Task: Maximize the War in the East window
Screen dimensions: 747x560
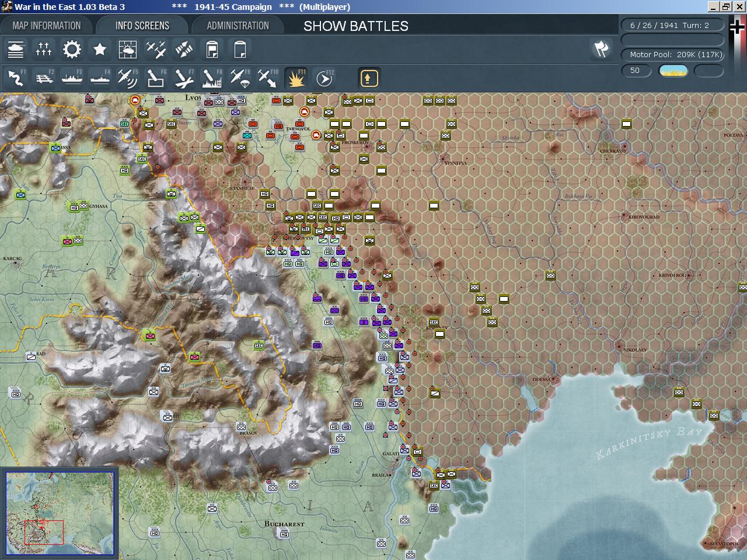Action: (726, 7)
